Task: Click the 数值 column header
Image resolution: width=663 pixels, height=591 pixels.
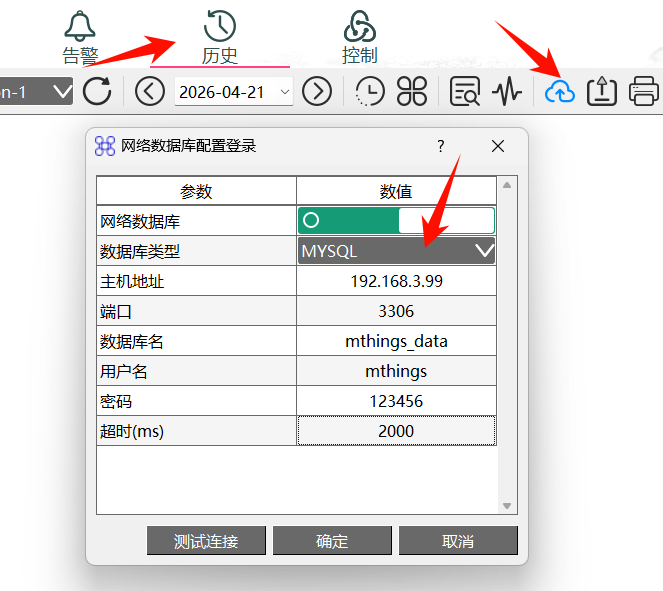Action: [x=396, y=191]
